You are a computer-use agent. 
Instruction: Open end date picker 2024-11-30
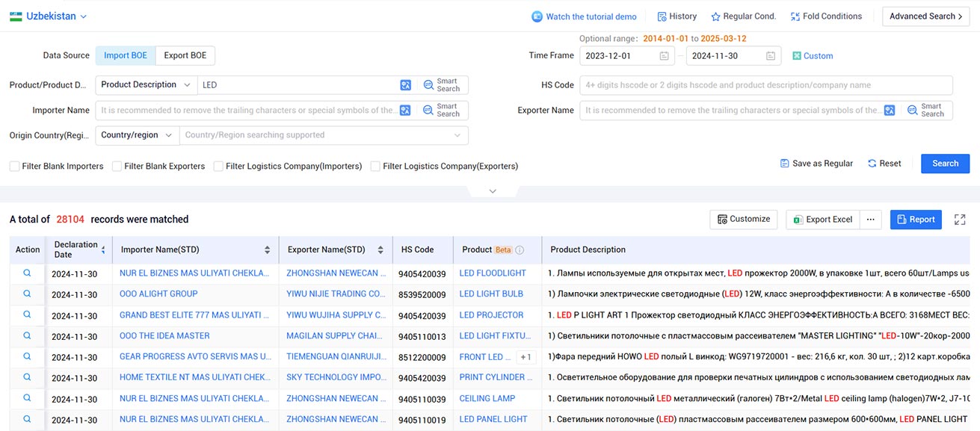[x=733, y=56]
